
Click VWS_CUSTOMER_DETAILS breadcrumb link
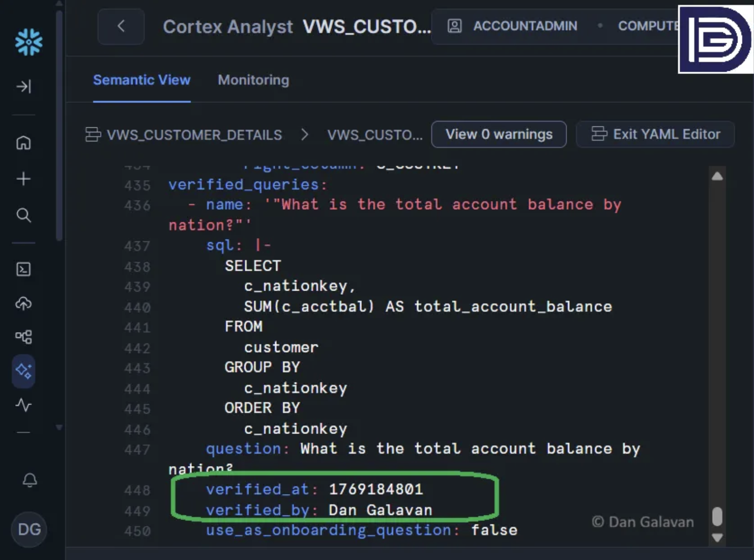[x=194, y=134]
